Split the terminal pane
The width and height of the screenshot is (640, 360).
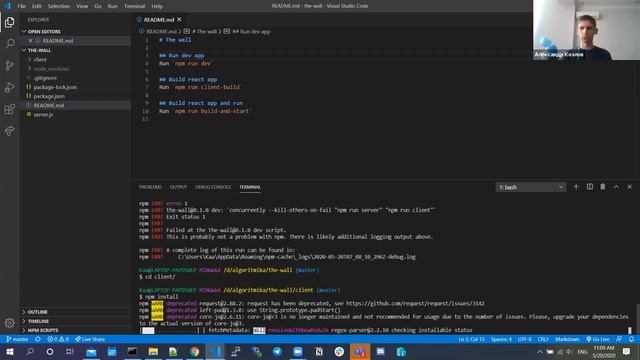point(589,187)
